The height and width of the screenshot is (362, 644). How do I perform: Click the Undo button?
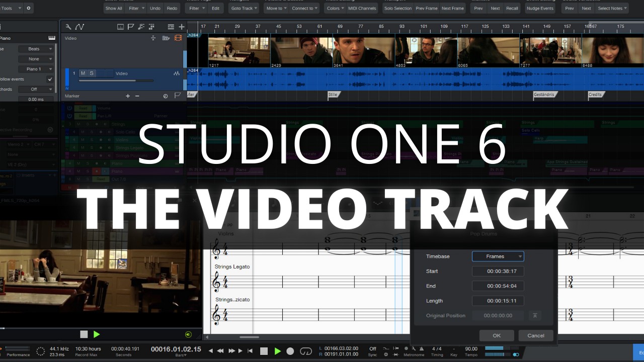click(x=155, y=8)
